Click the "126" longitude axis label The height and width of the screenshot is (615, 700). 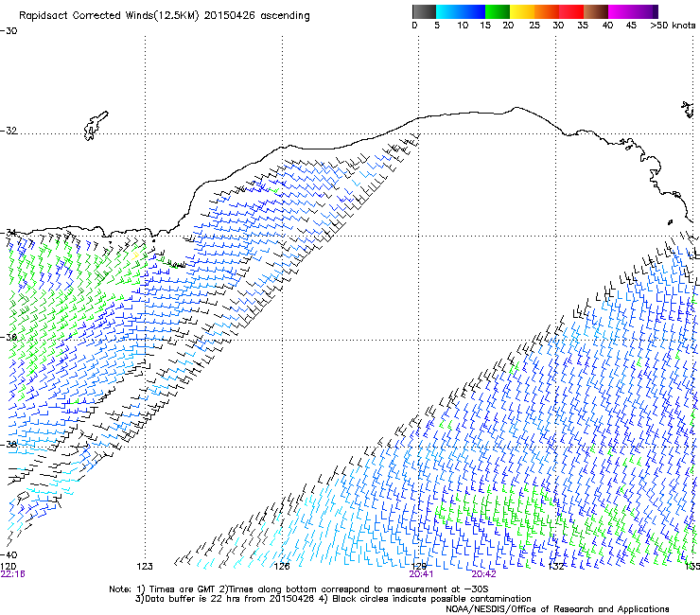pos(282,567)
